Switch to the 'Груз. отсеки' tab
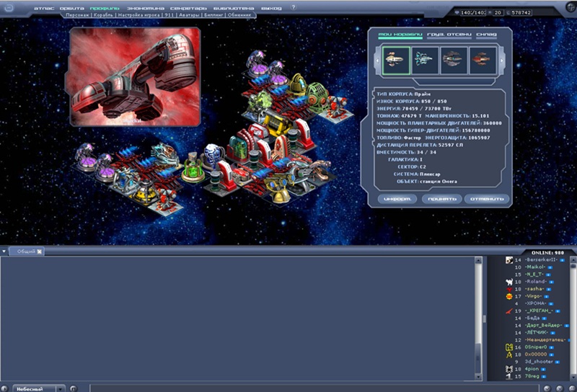 pyautogui.click(x=449, y=35)
